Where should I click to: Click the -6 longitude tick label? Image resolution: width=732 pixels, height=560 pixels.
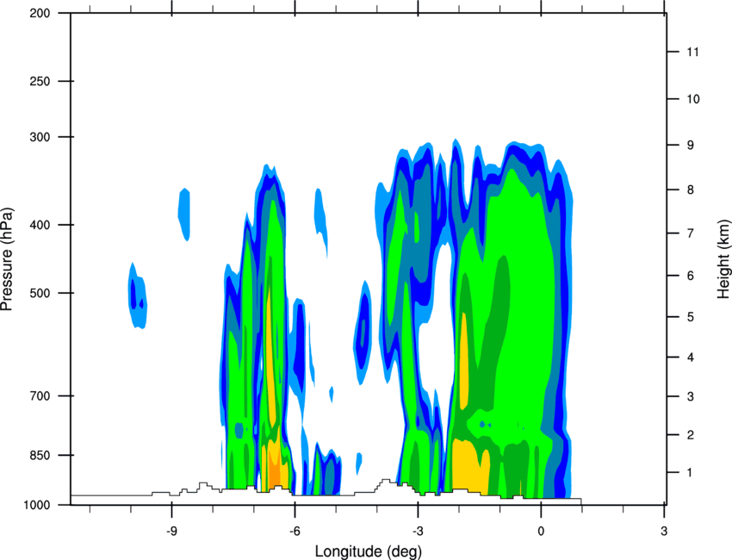[295, 532]
